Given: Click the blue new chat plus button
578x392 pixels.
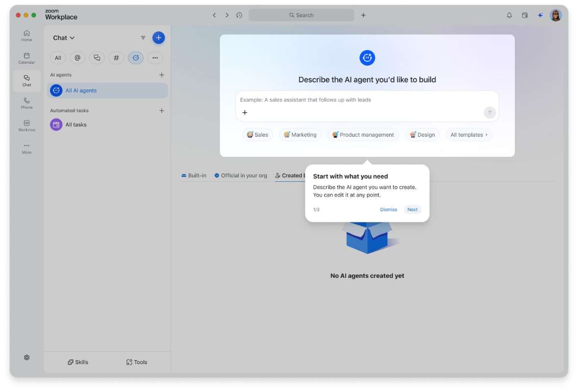Looking at the screenshot, I should pyautogui.click(x=159, y=38).
